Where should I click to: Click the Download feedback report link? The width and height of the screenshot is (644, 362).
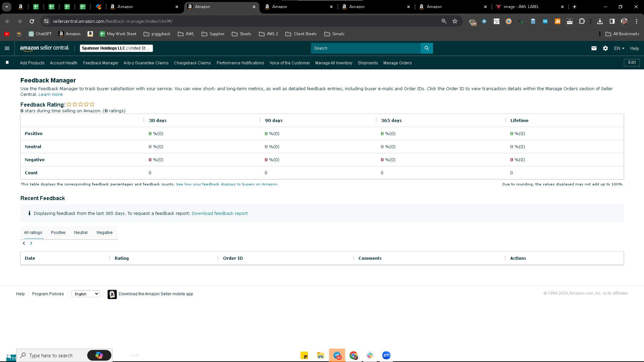[x=220, y=214]
